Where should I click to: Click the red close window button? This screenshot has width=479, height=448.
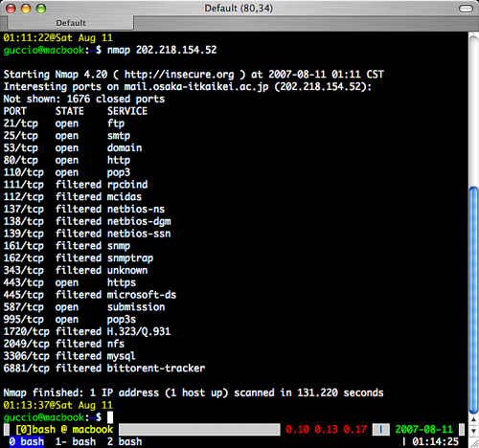[11, 9]
